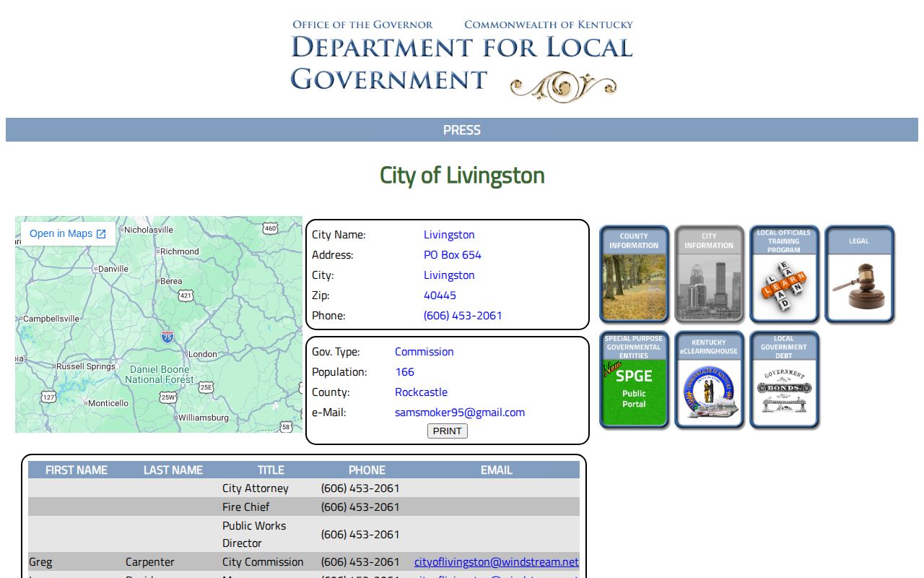Click the Livingston area map

(159, 324)
